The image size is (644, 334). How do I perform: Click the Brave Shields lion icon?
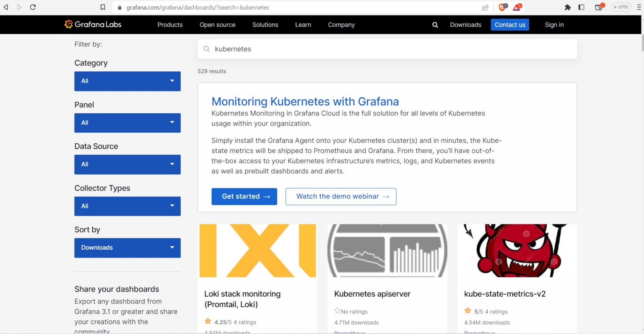click(501, 7)
